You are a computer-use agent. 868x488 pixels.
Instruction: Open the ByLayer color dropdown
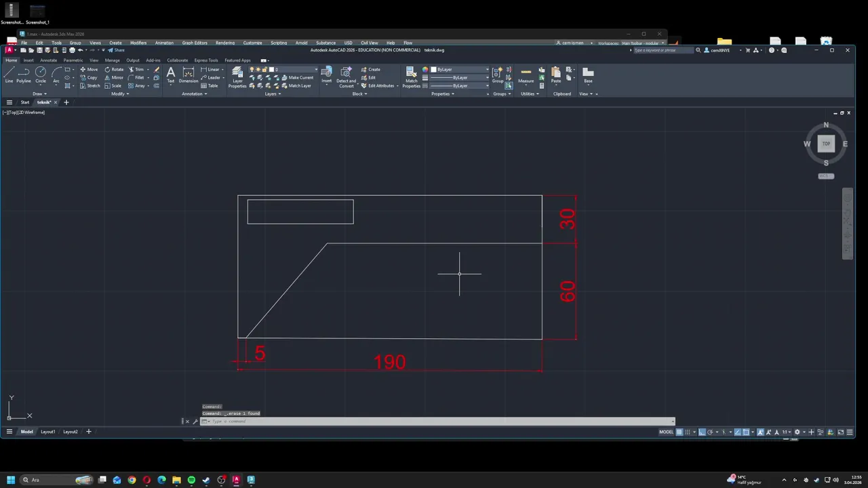coord(460,69)
